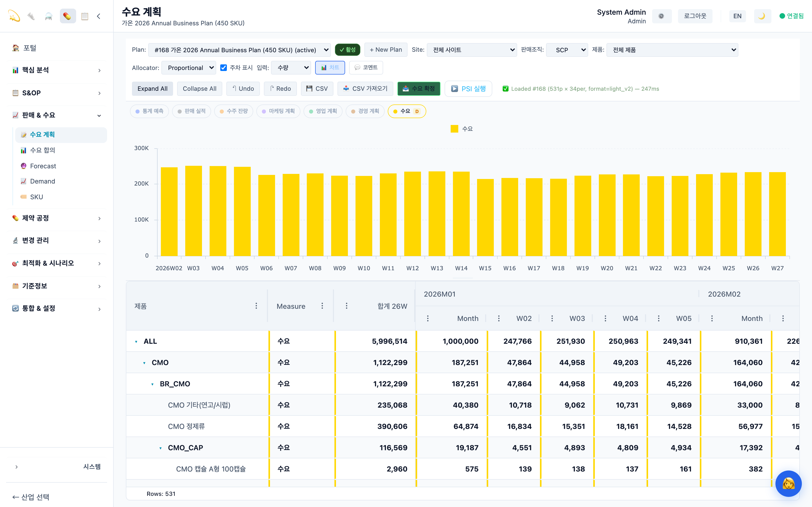Screen dimensions: 812x507
Task: Collapse the CMO tree row
Action: (x=144, y=363)
